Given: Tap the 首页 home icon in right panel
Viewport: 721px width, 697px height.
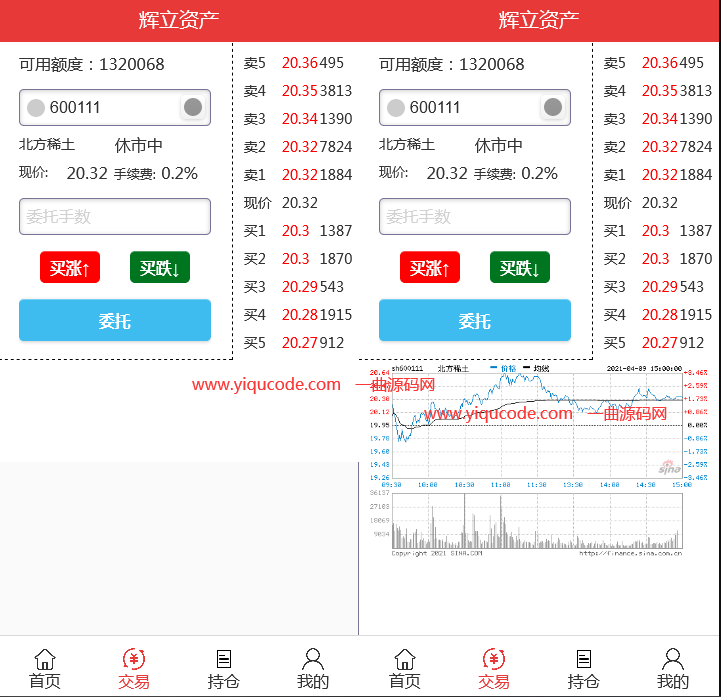Looking at the screenshot, I should tap(404, 660).
